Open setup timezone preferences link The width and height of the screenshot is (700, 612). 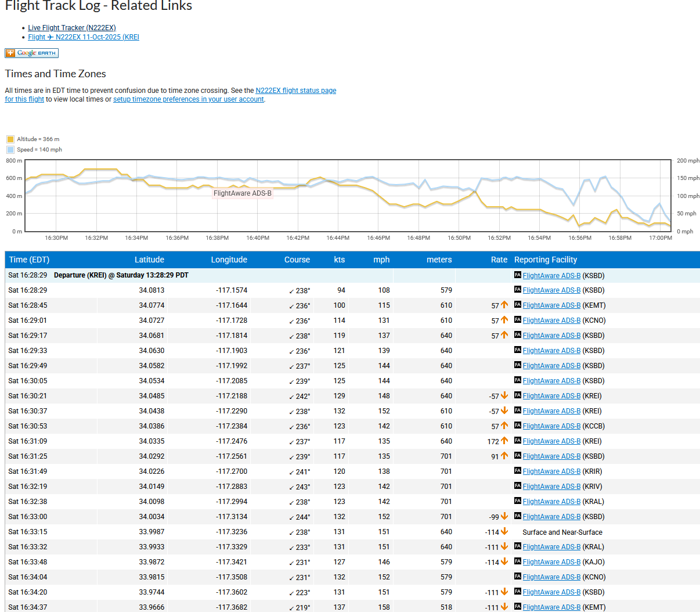tap(188, 99)
